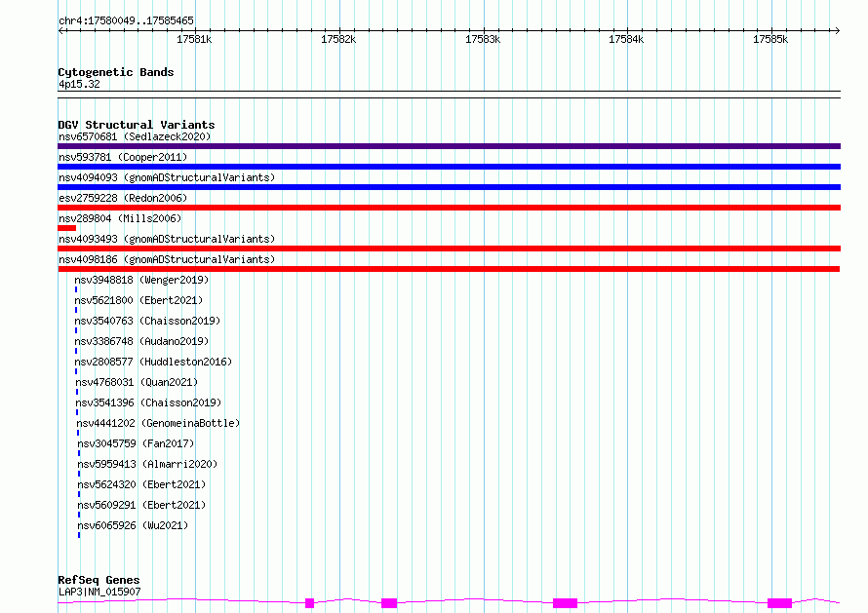This screenshot has width=868, height=613.
Task: Click the 17581k ruler tick label
Action: click(194, 39)
